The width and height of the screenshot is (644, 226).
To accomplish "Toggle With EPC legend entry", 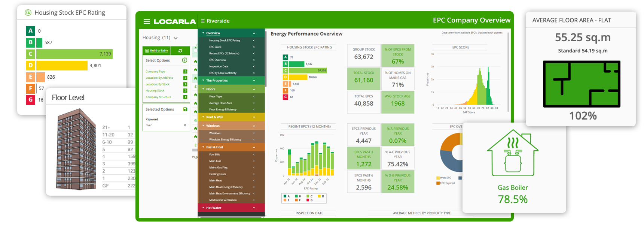I will click(444, 178).
